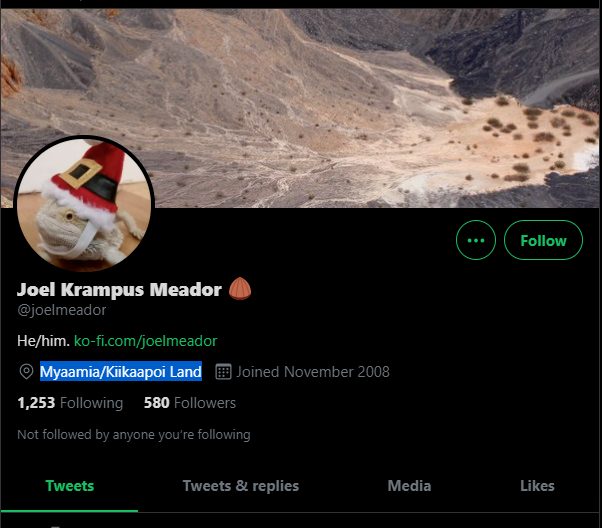Click the He/him bio text
602x528 pixels.
pyautogui.click(x=43, y=341)
